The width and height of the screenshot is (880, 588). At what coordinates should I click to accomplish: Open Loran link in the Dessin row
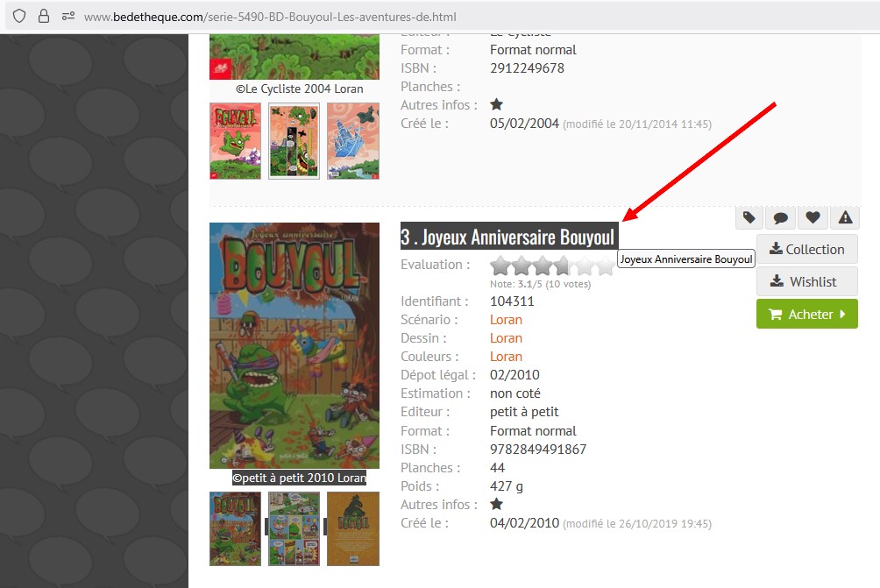click(507, 338)
